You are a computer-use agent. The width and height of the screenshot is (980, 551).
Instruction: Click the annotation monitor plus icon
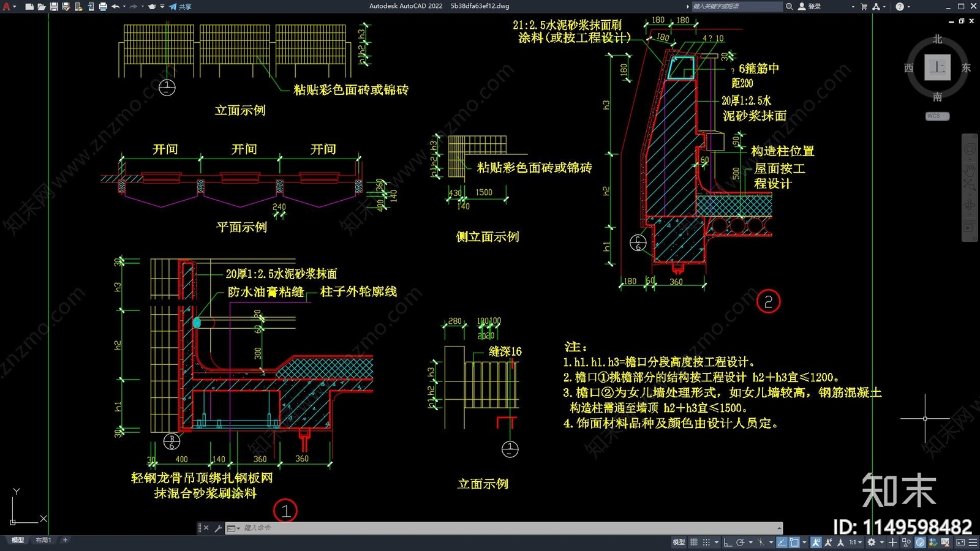coord(892,542)
